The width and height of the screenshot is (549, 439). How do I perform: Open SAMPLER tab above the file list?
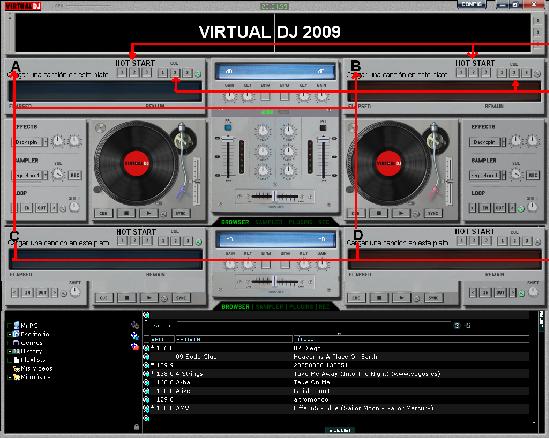[269, 307]
